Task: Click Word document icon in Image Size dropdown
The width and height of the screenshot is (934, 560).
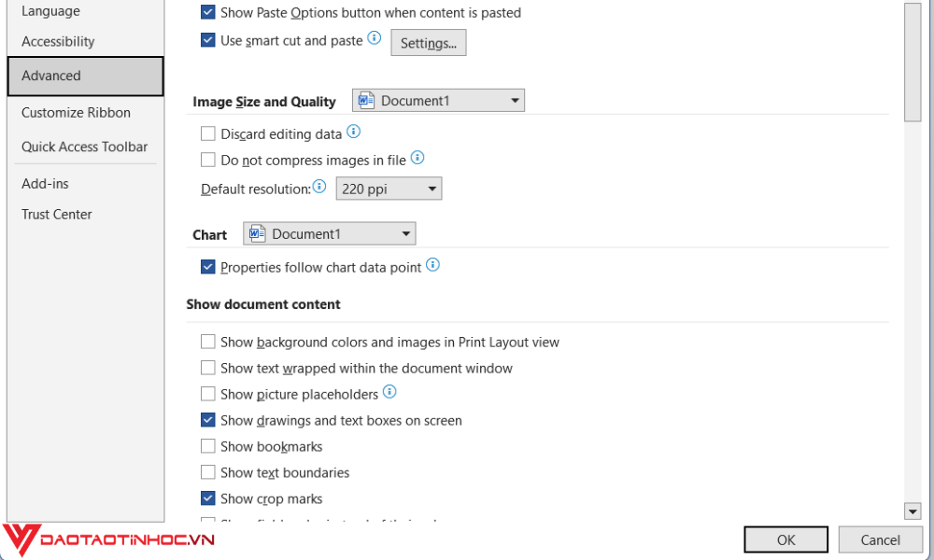Action: tap(366, 101)
